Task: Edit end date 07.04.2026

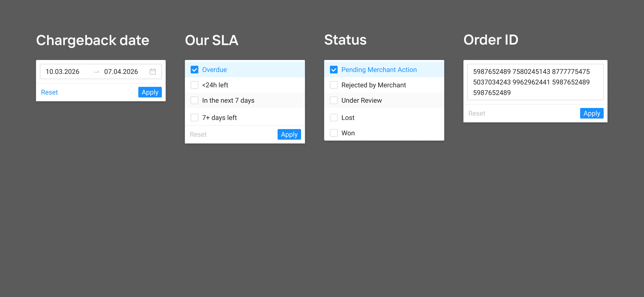Action: tap(121, 72)
